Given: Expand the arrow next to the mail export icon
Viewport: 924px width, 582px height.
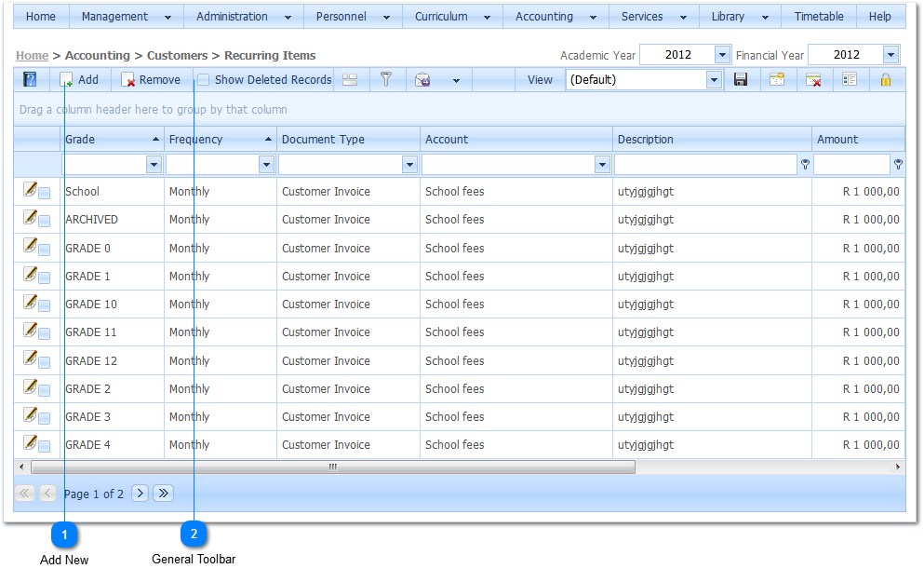Looking at the screenshot, I should click(x=456, y=80).
